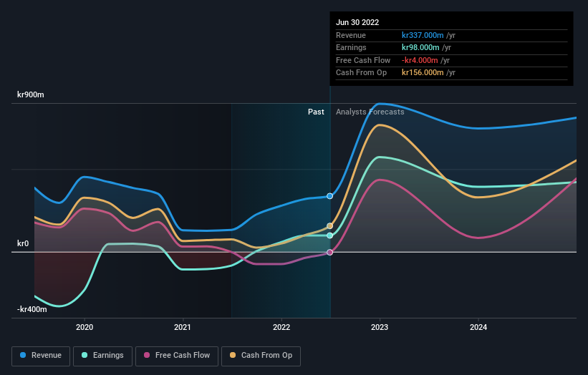Click the Earnings row label in tooltip
This screenshot has width=588, height=375.
pyautogui.click(x=351, y=47)
